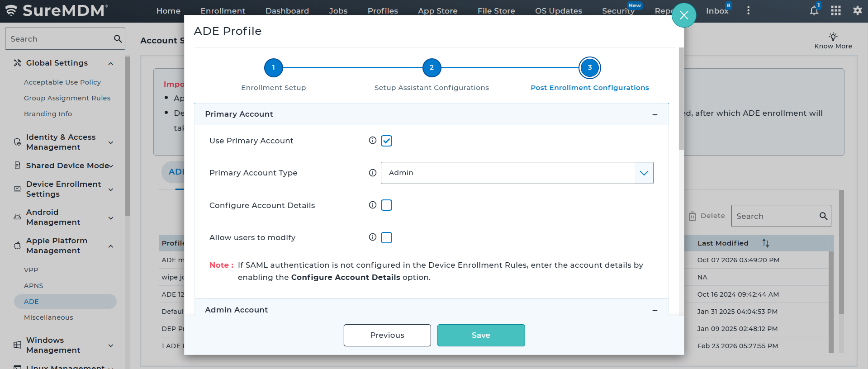This screenshot has height=369, width=868.
Task: Click the info icon beside Use Primary Account
Action: tap(373, 141)
